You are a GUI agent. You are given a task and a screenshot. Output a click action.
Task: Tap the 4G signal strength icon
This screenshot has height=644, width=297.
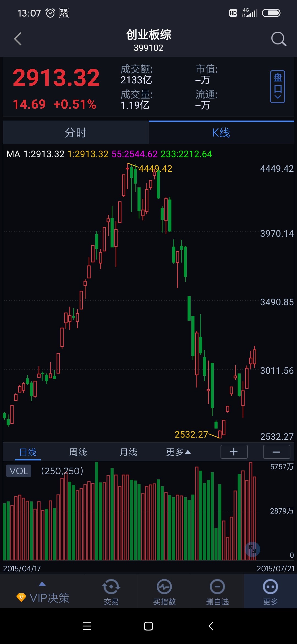[x=250, y=13]
